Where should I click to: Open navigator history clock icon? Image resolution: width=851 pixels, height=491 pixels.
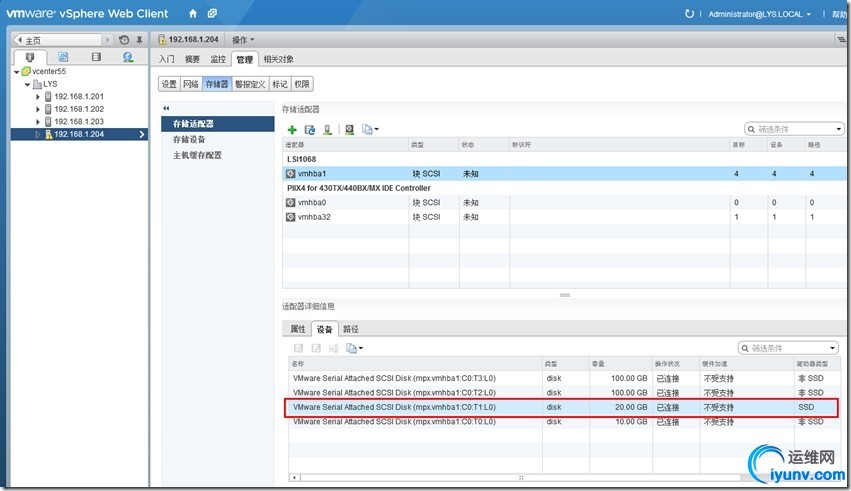(124, 40)
